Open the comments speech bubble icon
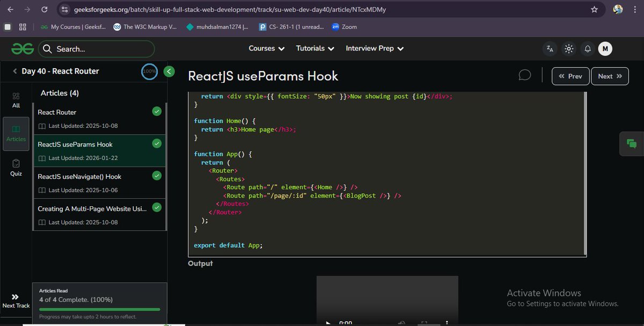 click(525, 76)
